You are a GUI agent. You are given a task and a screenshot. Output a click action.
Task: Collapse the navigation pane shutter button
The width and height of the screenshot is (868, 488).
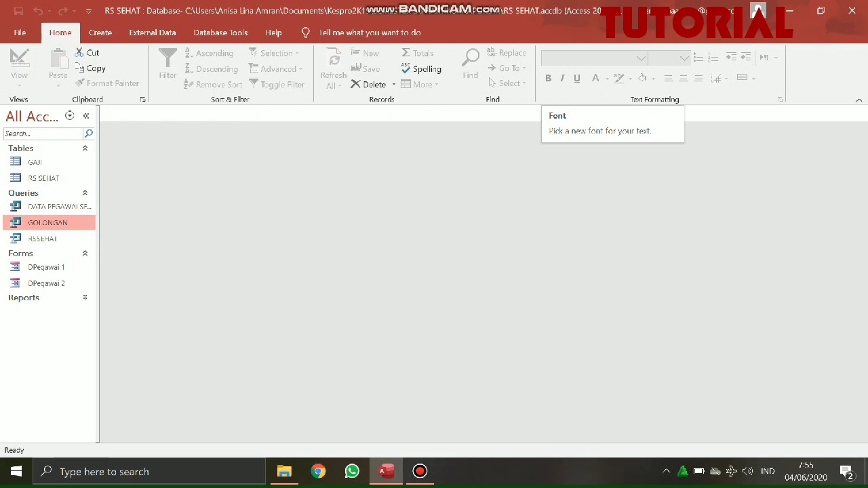pyautogui.click(x=86, y=116)
